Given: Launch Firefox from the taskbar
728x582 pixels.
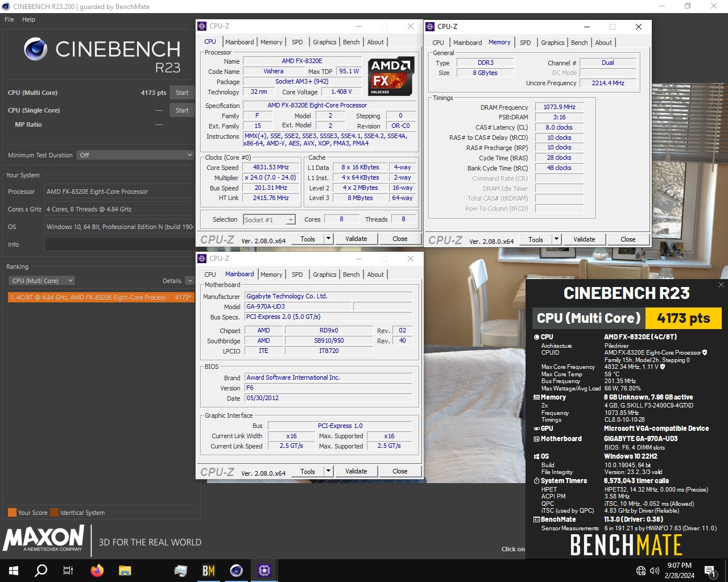Looking at the screenshot, I should coord(97,570).
